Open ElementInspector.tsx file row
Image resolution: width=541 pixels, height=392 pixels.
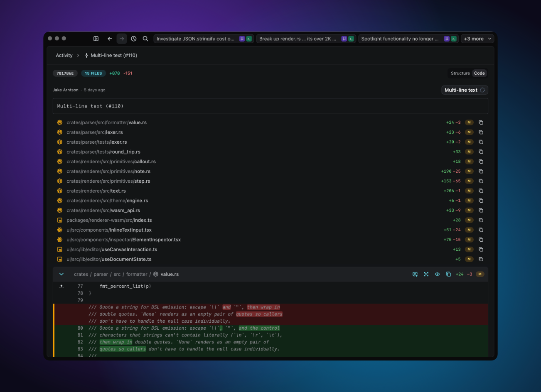pos(270,240)
